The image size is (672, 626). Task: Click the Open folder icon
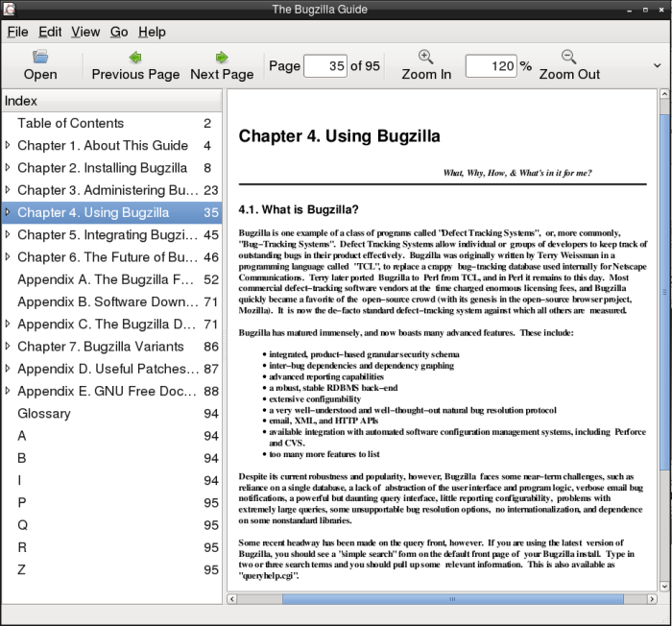coord(40,57)
